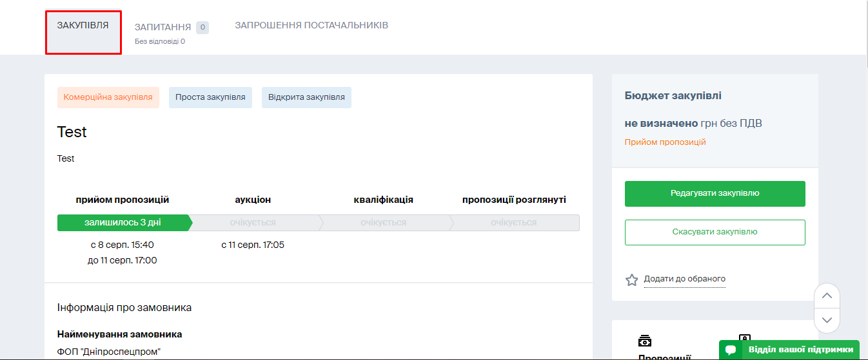
Task: Click the scroll-up chevron arrow
Action: click(827, 296)
